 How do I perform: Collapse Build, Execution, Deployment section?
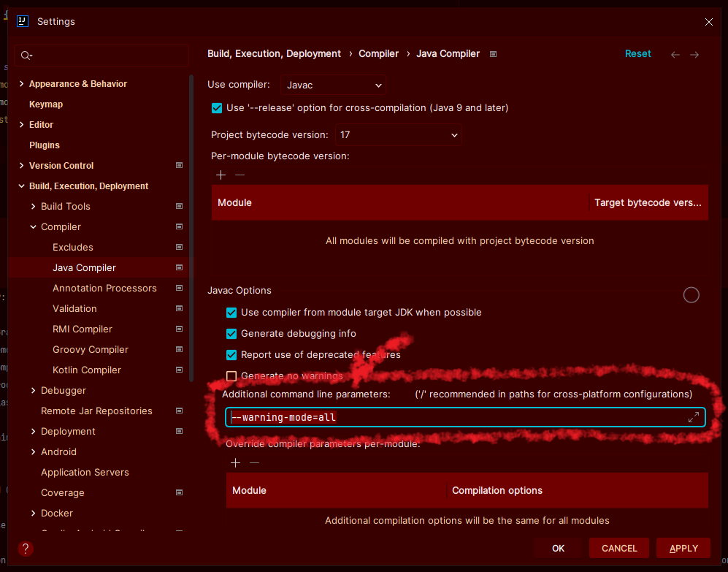point(21,186)
